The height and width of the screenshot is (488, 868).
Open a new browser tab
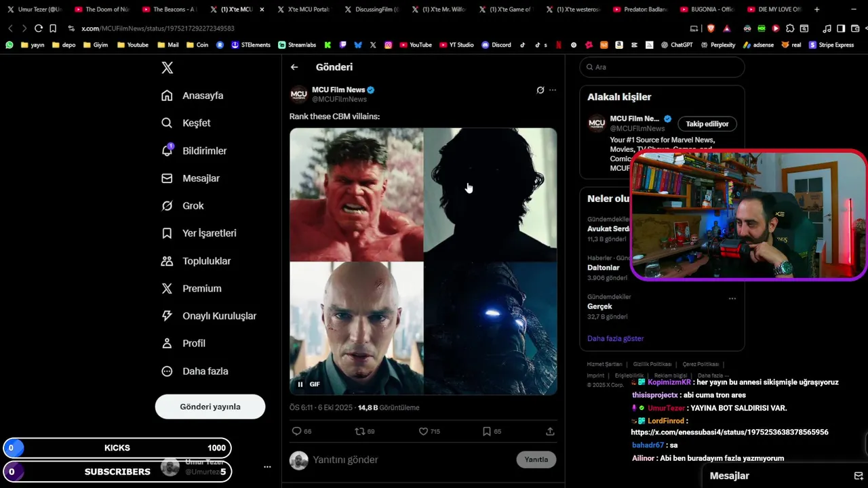tap(816, 9)
